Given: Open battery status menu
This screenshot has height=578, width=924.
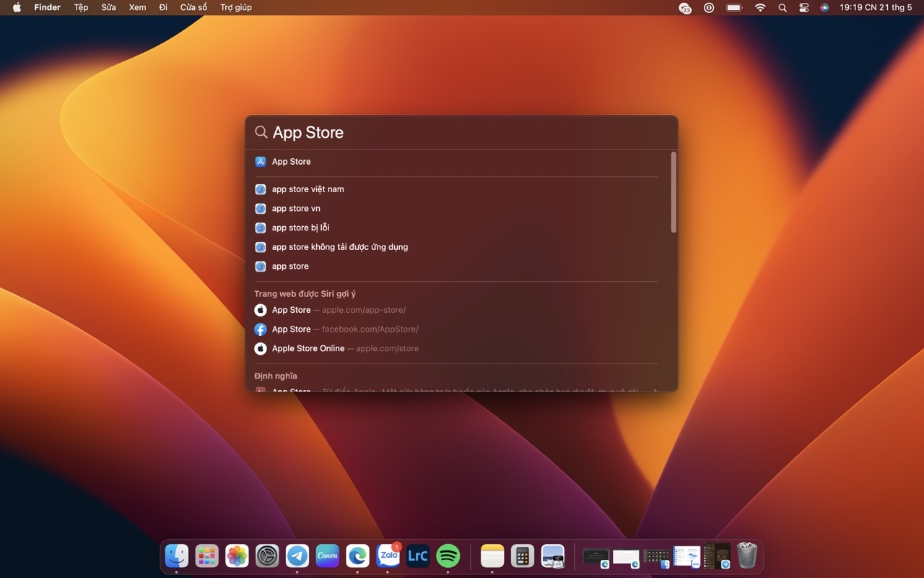Looking at the screenshot, I should click(x=734, y=7).
